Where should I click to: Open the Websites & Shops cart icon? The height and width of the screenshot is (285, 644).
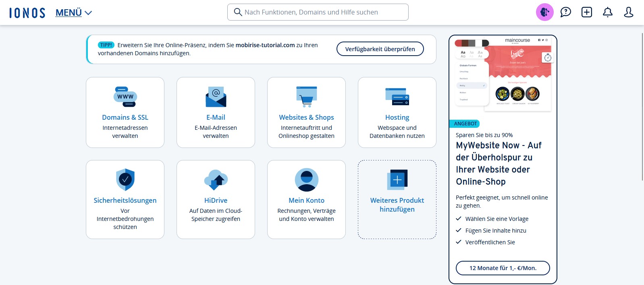point(306,97)
